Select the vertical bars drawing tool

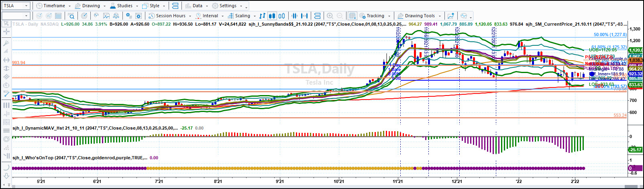click(x=6, y=105)
